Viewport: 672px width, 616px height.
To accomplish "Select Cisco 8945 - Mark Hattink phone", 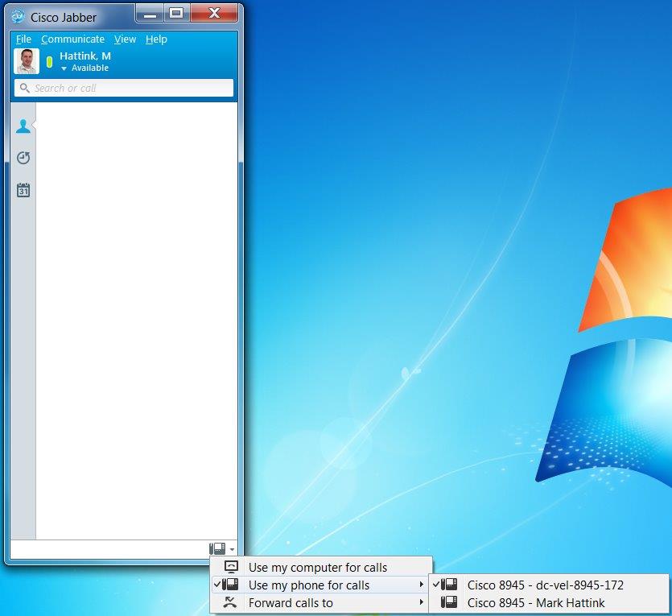I will (549, 602).
